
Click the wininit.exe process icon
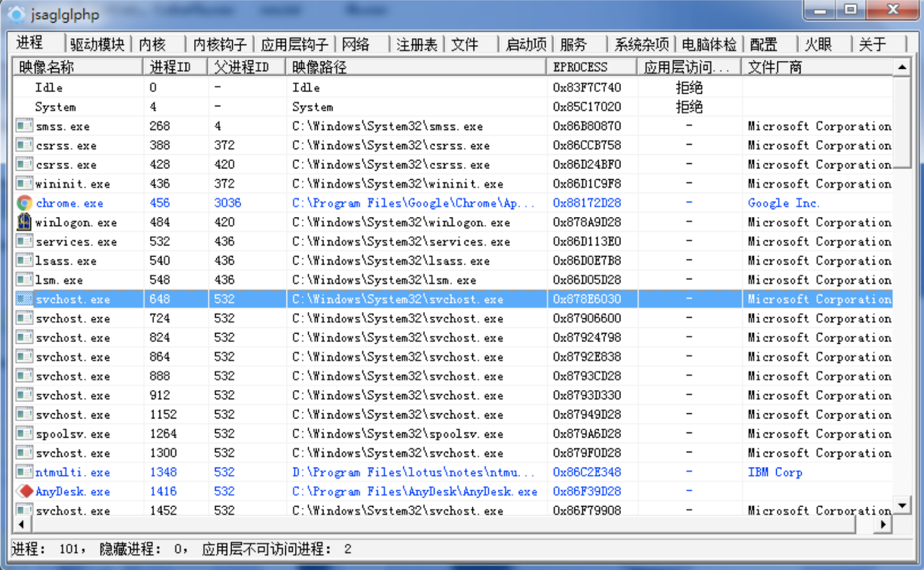(24, 184)
